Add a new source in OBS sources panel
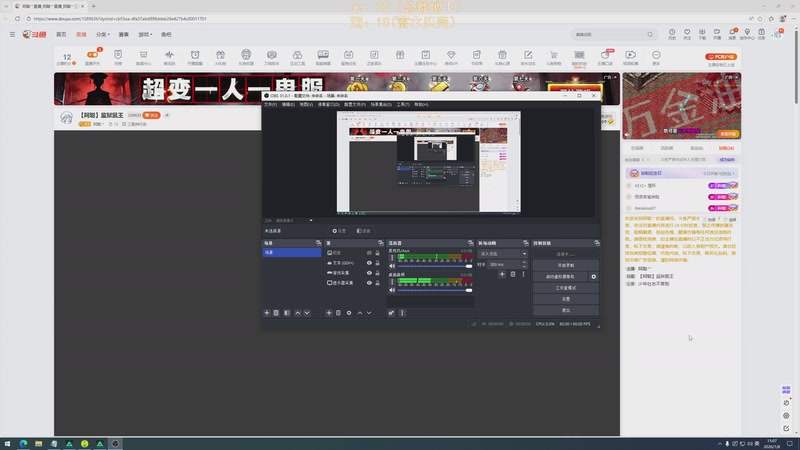The image size is (800, 450). pyautogui.click(x=329, y=313)
